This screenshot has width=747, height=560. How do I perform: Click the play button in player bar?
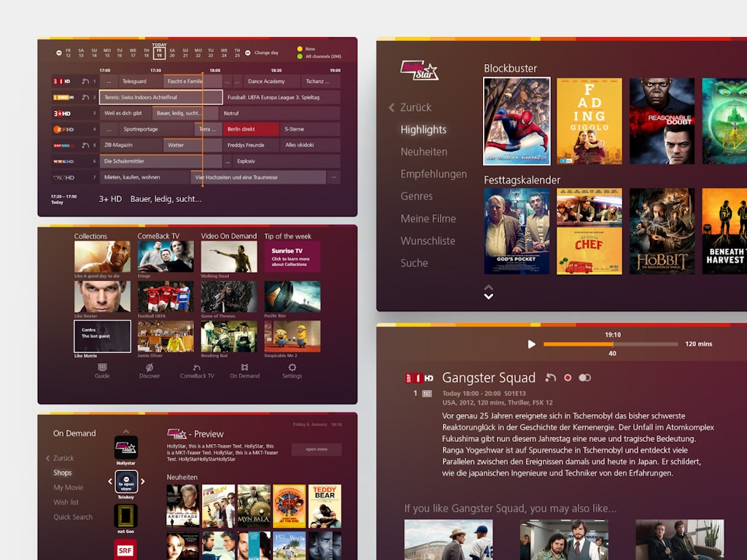pos(532,344)
